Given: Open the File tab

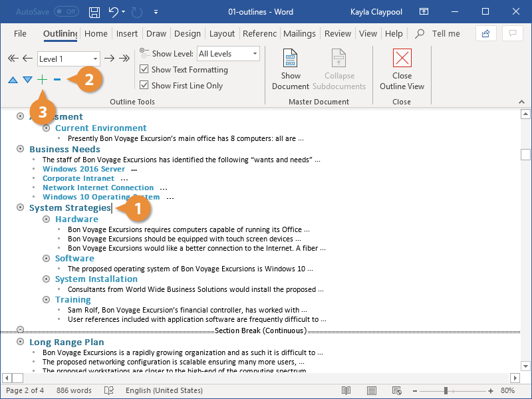Looking at the screenshot, I should (20, 34).
